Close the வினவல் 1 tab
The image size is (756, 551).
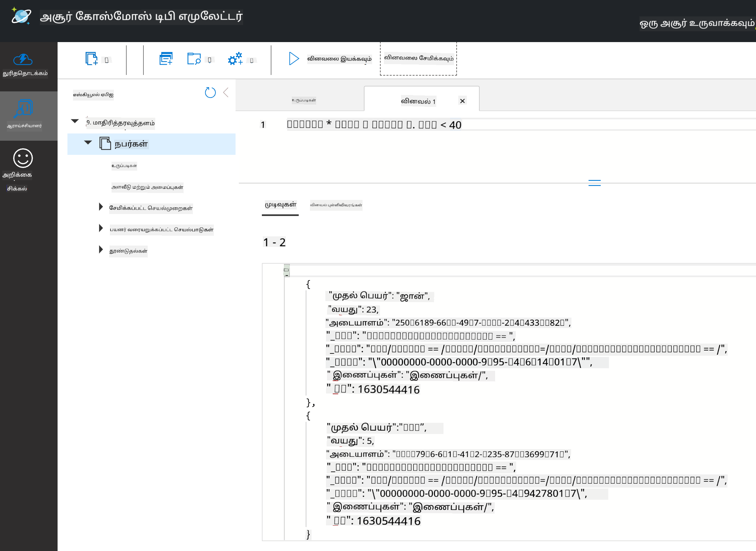coord(462,101)
